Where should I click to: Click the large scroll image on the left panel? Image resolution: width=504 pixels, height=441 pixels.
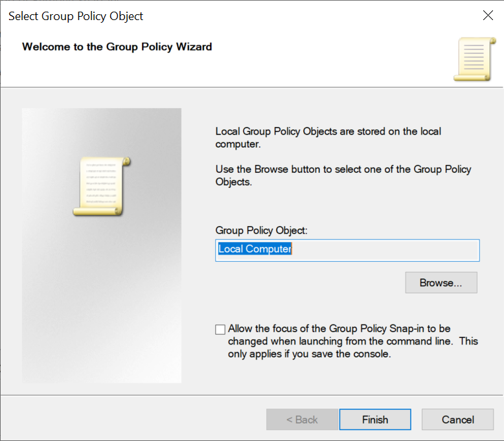[x=102, y=186]
